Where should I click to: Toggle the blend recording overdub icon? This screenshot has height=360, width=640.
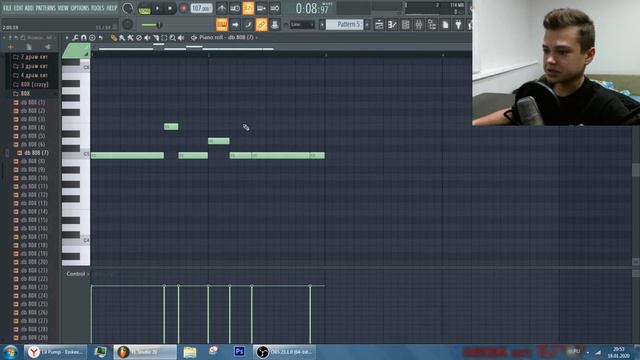261,8
